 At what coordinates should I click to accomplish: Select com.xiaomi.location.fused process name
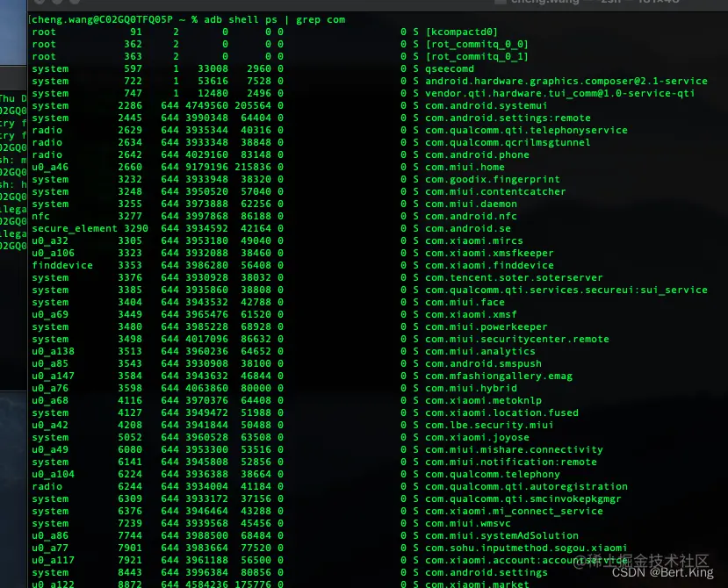click(501, 413)
